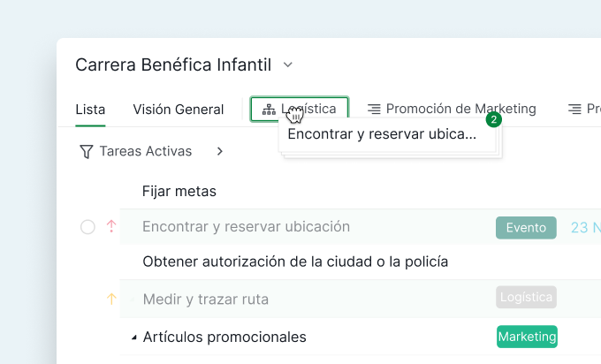Image resolution: width=601 pixels, height=364 pixels.
Task: Click the Logística hierarchy icon
Action: point(269,110)
